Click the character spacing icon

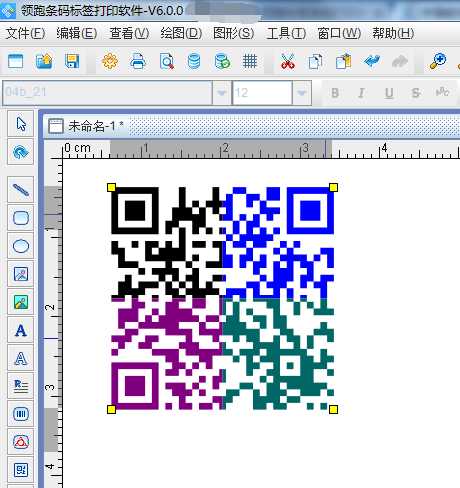pyautogui.click(x=442, y=92)
